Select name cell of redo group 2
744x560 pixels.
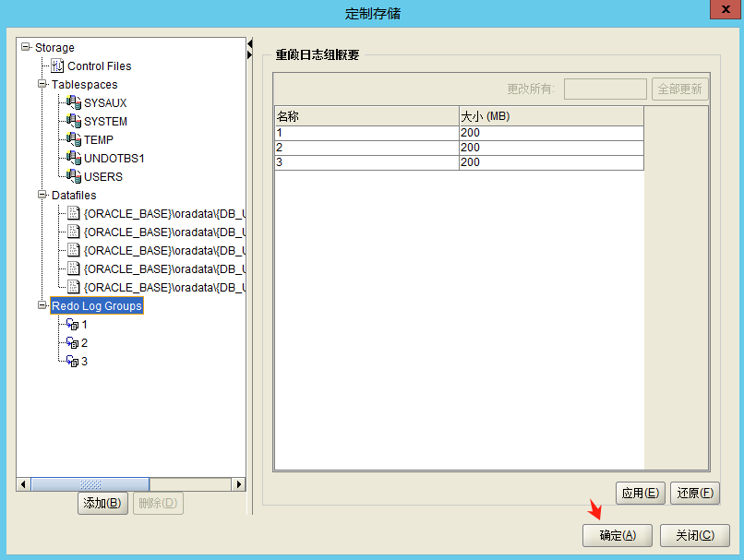(x=366, y=148)
